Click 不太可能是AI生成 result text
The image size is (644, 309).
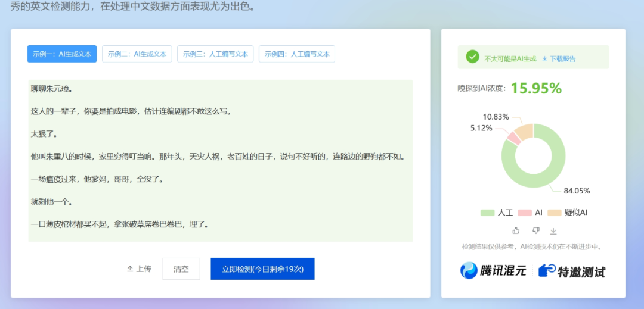[x=510, y=58]
